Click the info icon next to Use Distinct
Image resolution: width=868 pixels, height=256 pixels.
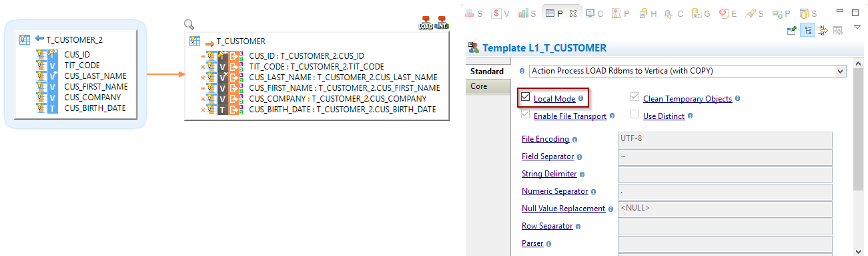tap(691, 116)
